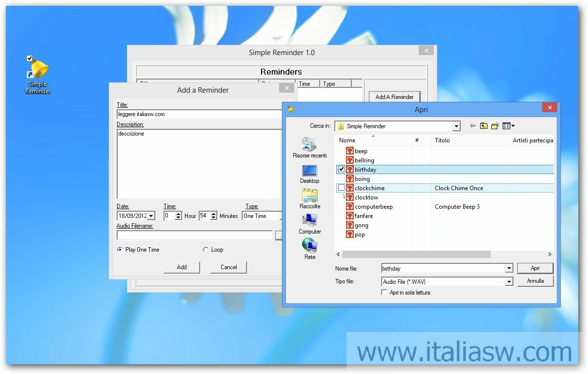Open Rete network location
The width and height of the screenshot is (588, 374).
[x=309, y=249]
